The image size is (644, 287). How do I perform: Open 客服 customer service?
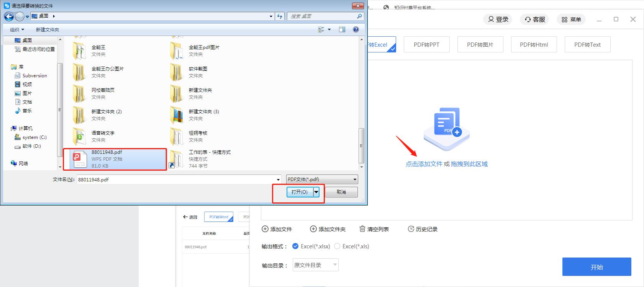point(535,20)
